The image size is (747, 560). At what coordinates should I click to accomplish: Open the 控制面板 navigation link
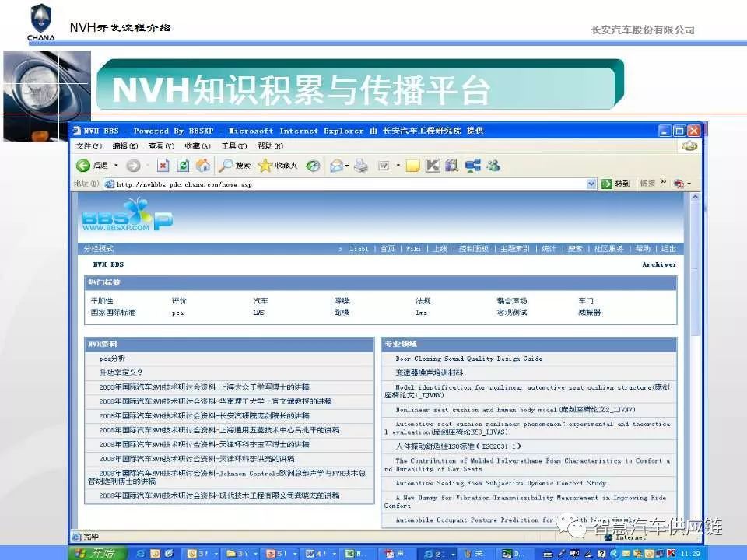pyautogui.click(x=474, y=249)
